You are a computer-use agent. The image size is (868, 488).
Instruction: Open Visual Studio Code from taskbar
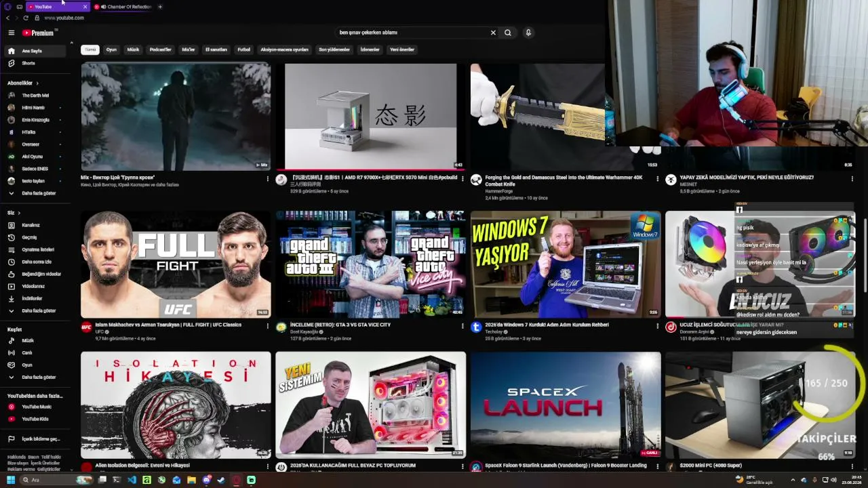click(132, 480)
